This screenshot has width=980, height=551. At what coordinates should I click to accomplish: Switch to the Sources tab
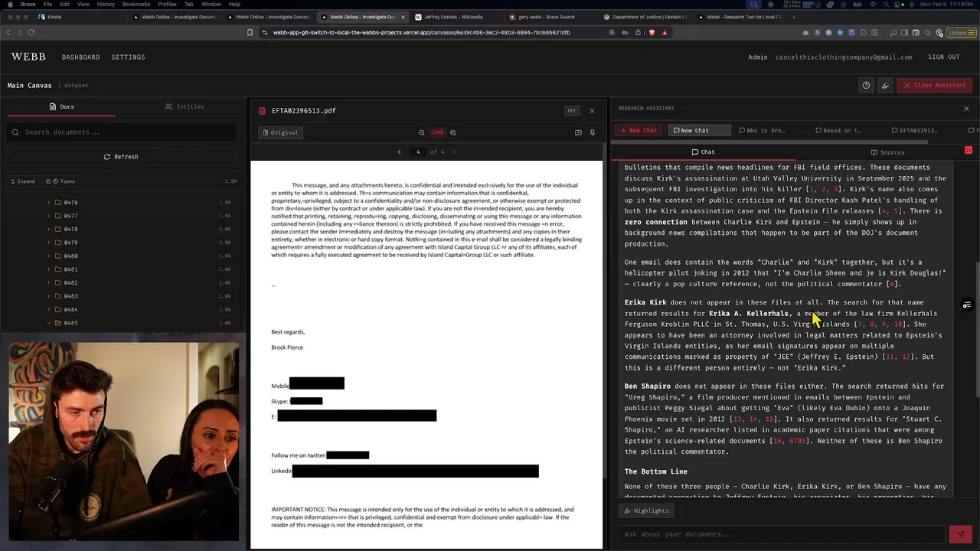[887, 152]
